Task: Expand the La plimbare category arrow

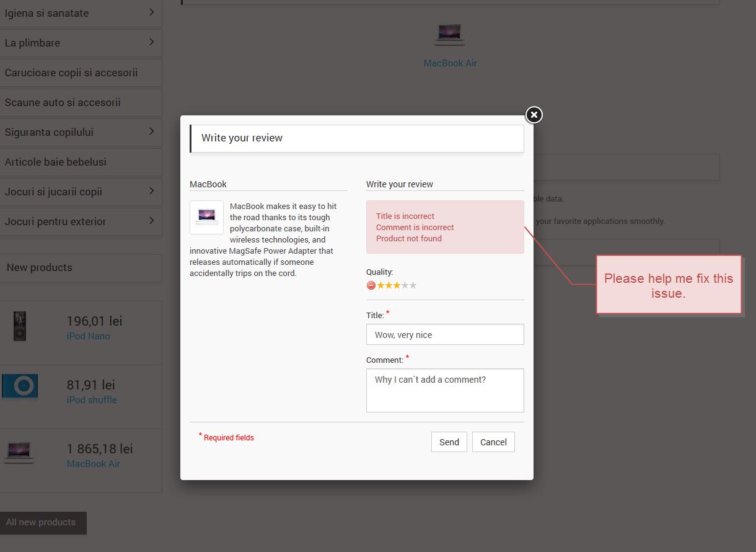Action: pos(152,42)
